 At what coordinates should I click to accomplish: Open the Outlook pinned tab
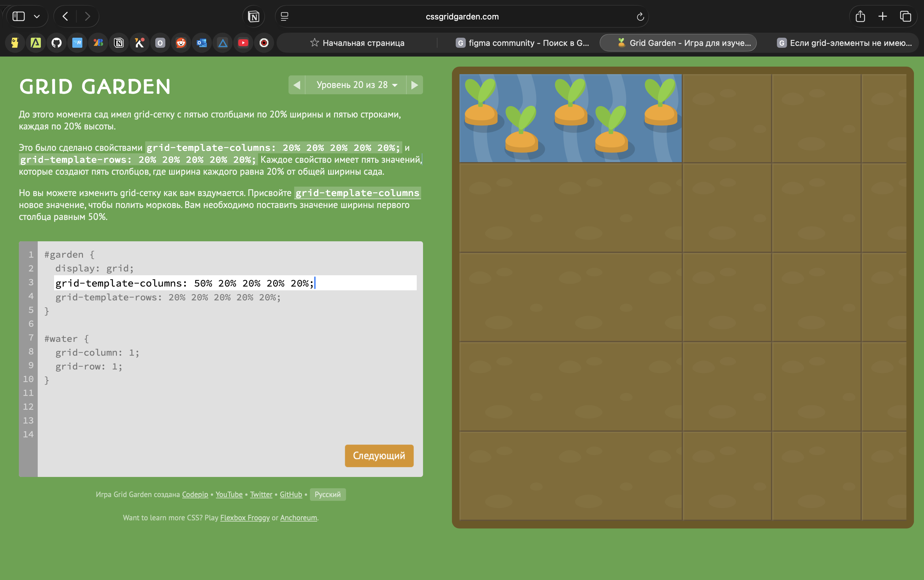(202, 43)
